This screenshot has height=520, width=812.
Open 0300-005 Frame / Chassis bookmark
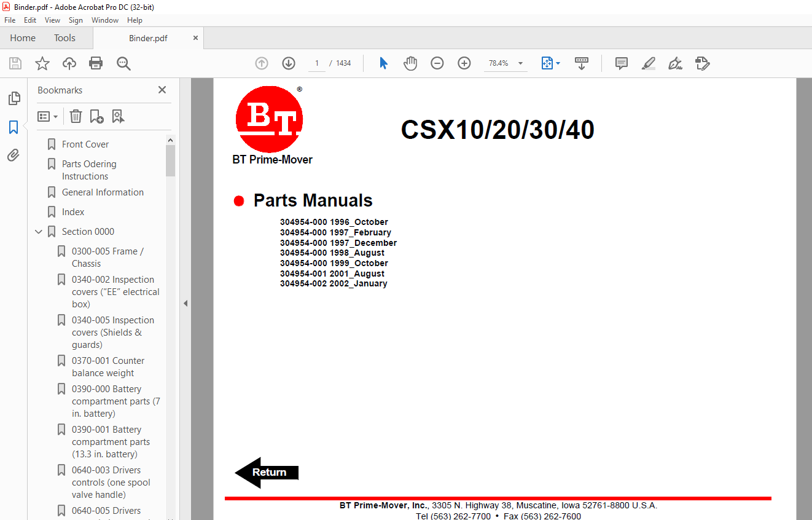(107, 258)
